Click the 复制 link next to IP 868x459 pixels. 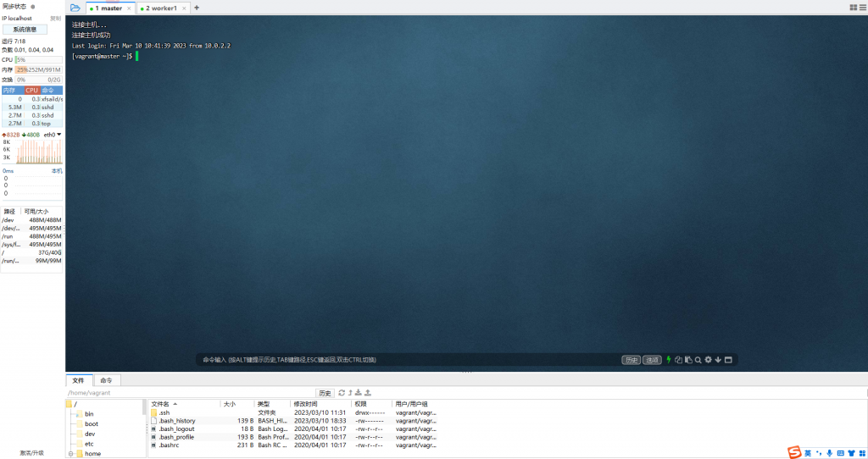point(55,19)
